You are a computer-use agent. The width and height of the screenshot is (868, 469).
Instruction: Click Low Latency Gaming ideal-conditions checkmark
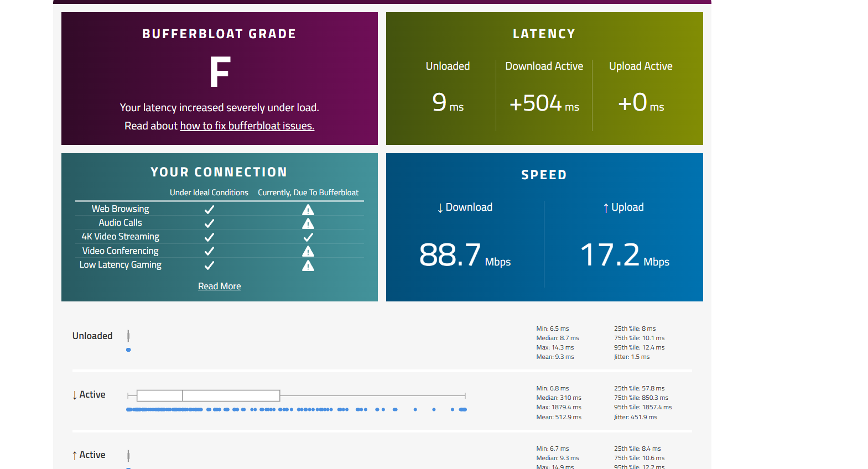click(209, 265)
